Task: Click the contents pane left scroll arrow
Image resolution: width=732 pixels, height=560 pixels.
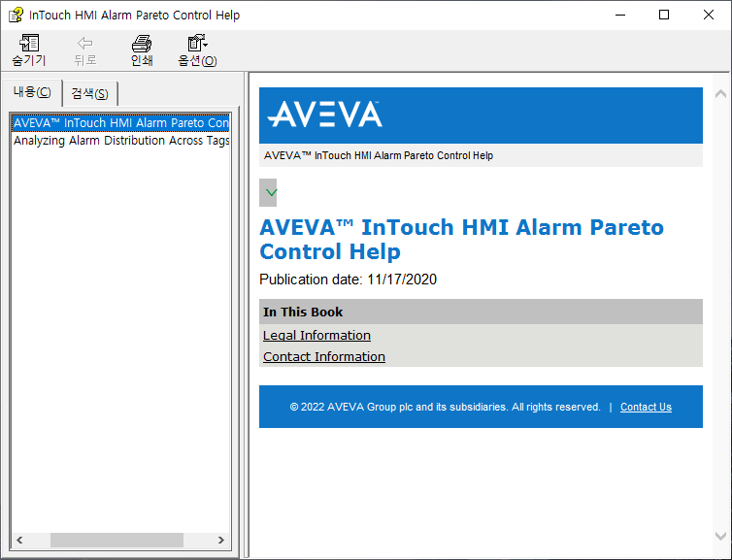Action: 19,540
